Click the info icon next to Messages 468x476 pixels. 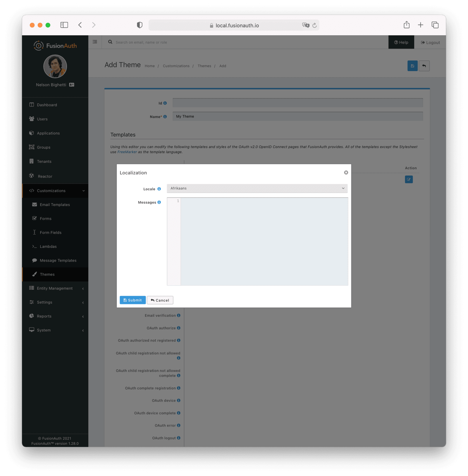pyautogui.click(x=159, y=202)
